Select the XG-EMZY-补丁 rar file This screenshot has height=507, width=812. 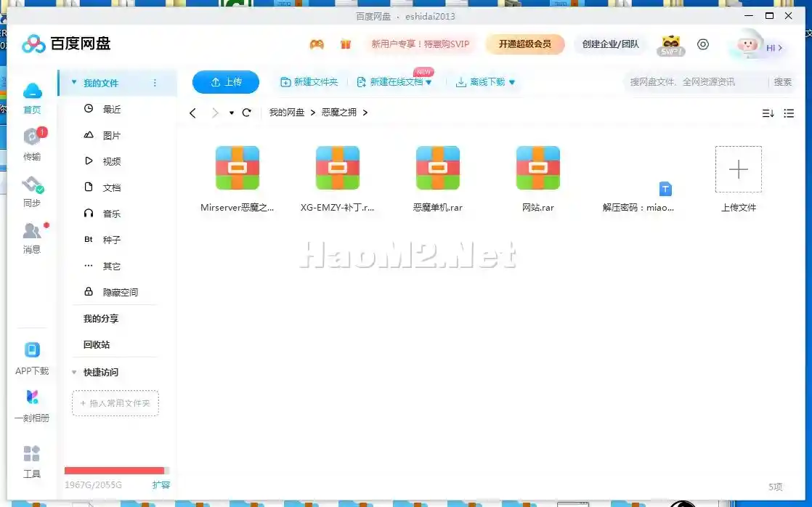click(x=338, y=179)
